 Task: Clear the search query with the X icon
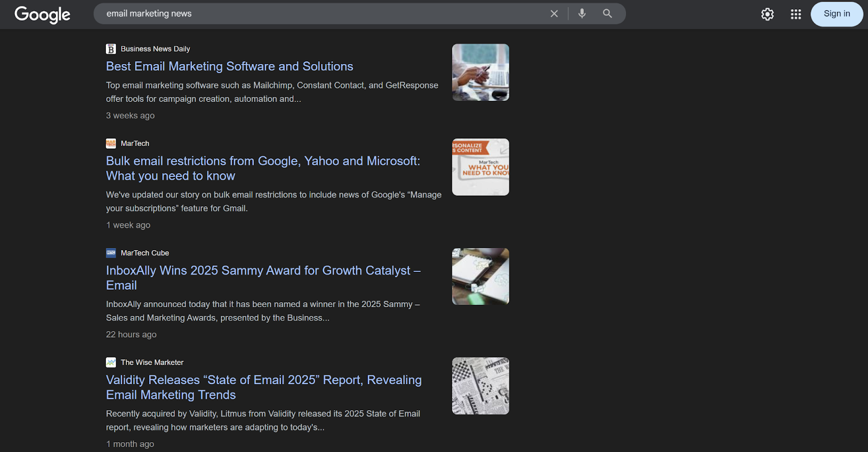point(554,14)
